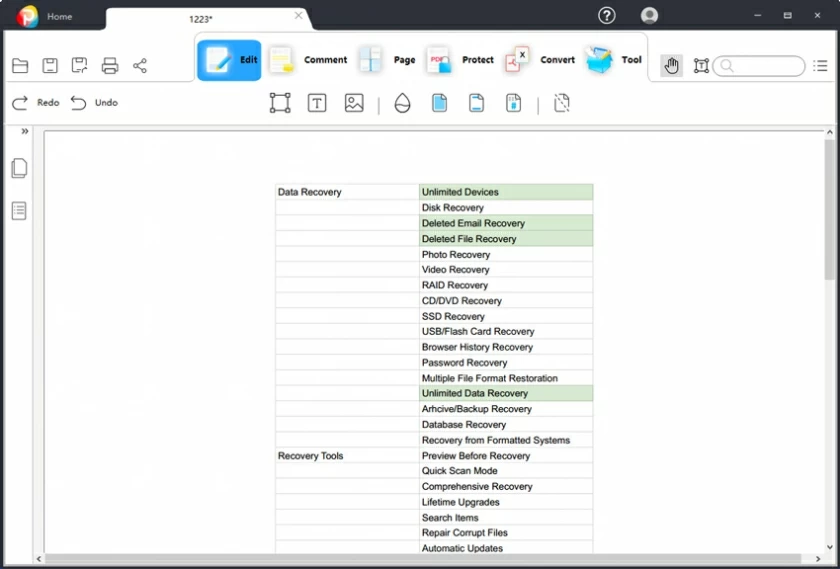Click the Open file folder icon
Image resolution: width=840 pixels, height=569 pixels.
coord(20,65)
